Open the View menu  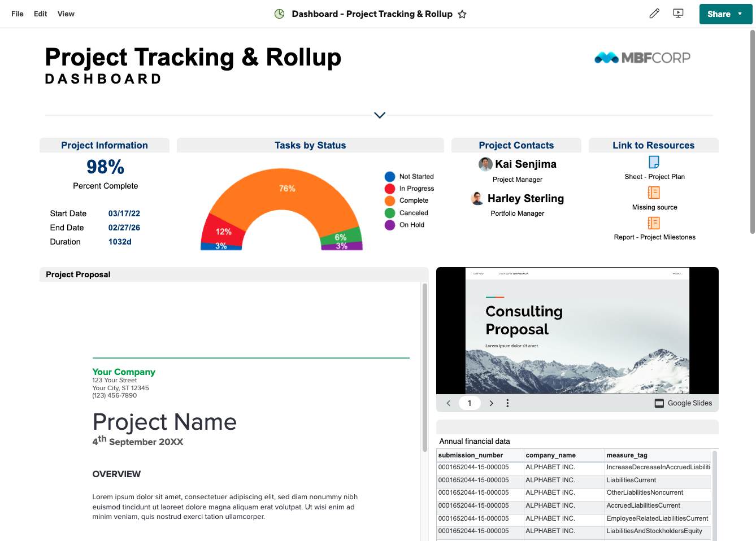click(x=66, y=14)
